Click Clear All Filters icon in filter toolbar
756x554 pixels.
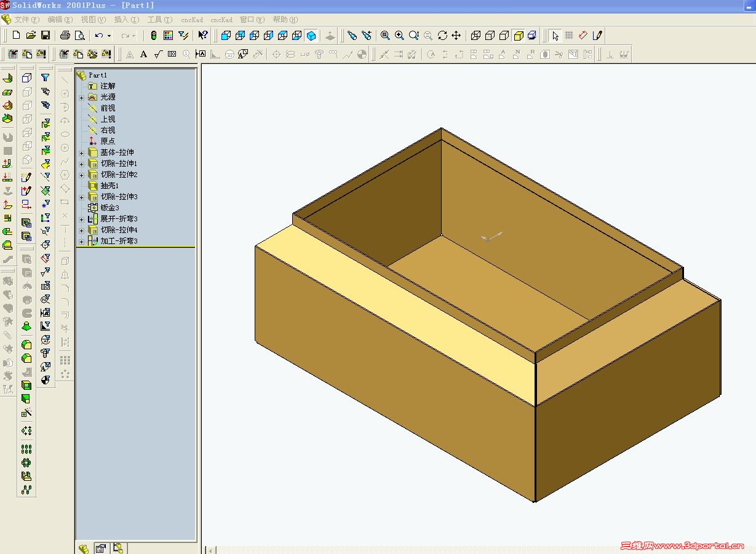pyautogui.click(x=45, y=92)
